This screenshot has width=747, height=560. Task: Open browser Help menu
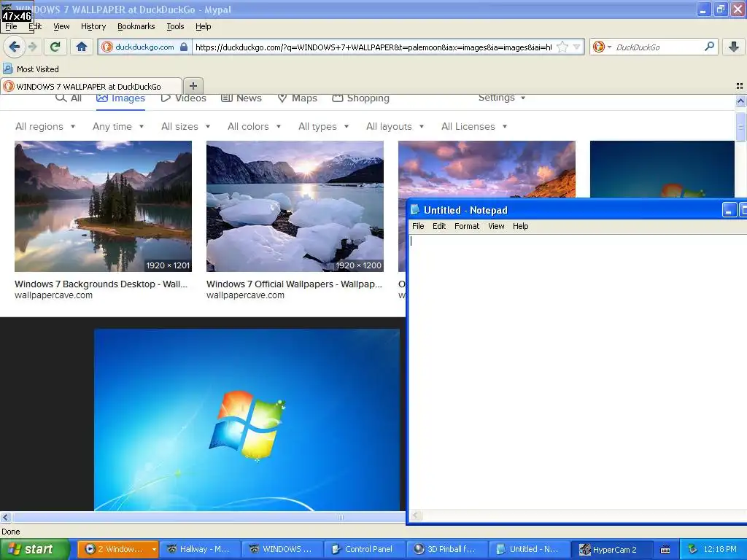203,26
